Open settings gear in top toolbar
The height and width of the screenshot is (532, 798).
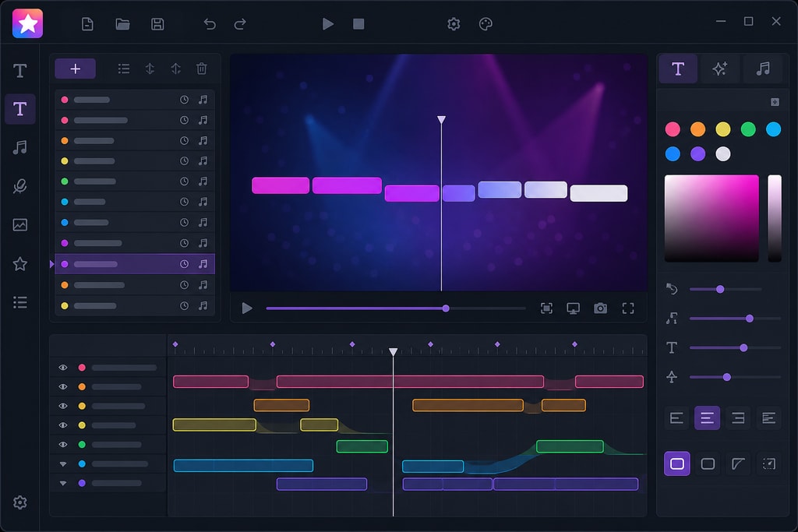(x=454, y=24)
